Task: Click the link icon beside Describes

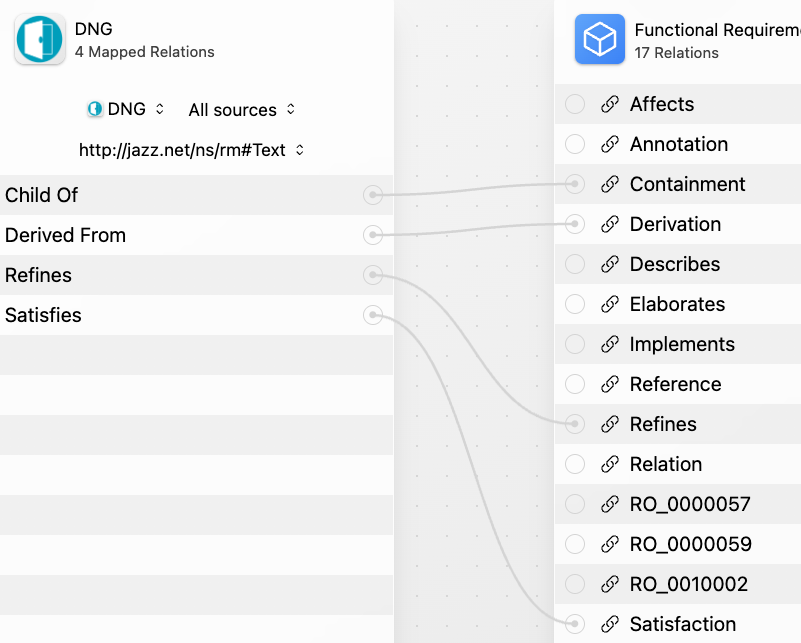Action: coord(609,264)
